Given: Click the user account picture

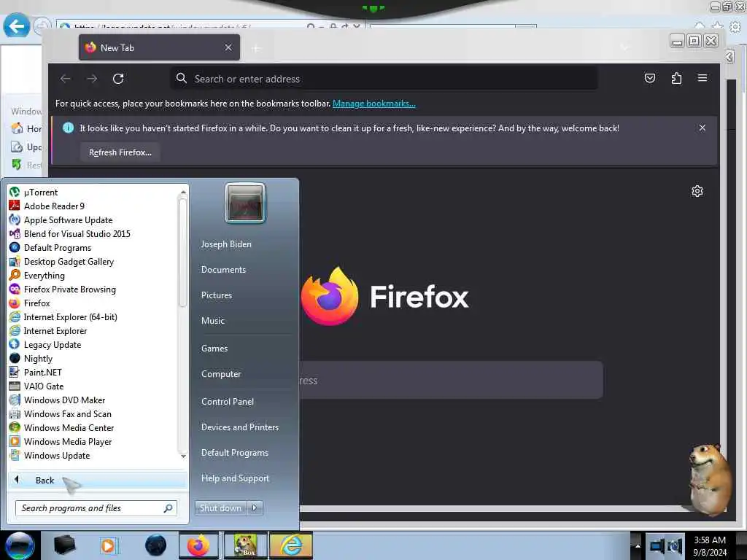Looking at the screenshot, I should click(x=245, y=203).
